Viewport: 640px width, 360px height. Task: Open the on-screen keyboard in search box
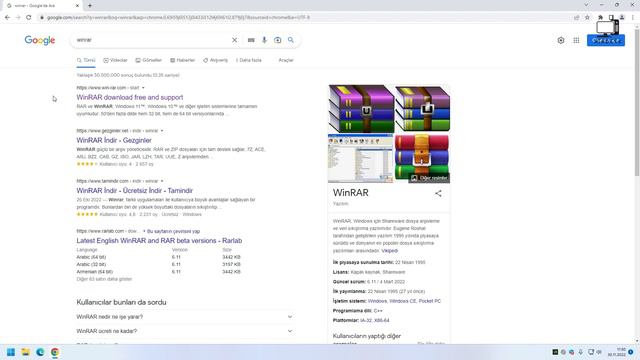click(x=251, y=40)
